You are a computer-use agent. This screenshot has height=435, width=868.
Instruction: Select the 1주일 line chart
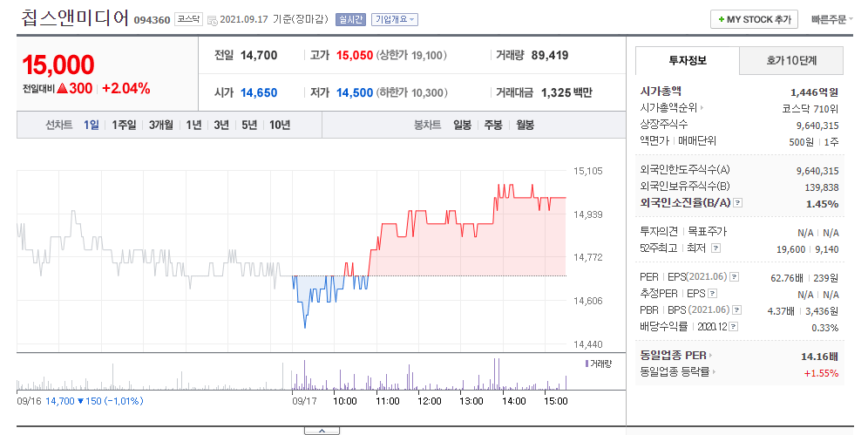[124, 125]
